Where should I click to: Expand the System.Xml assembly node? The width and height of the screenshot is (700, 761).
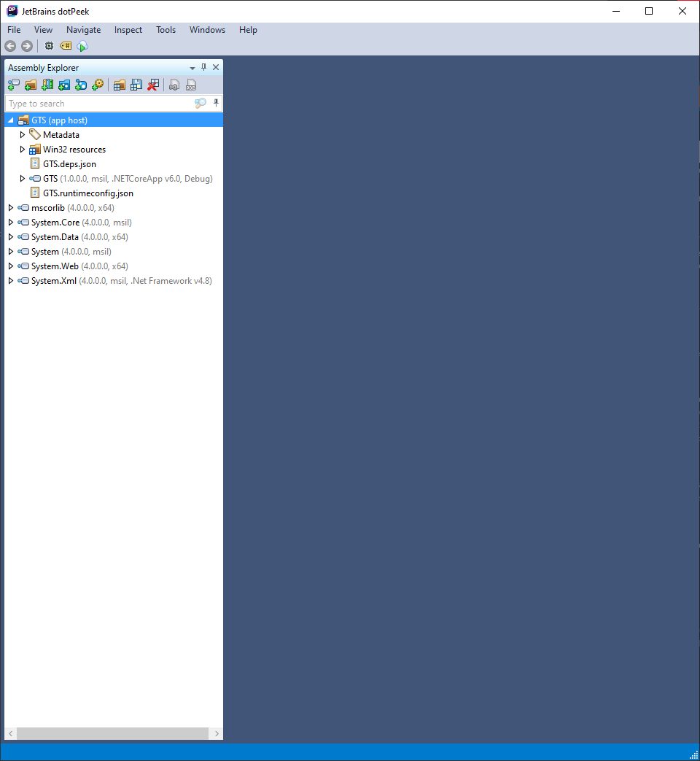pos(11,280)
